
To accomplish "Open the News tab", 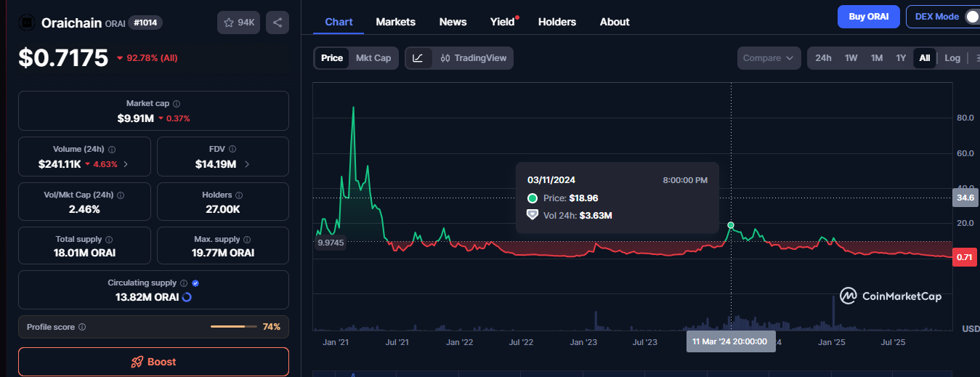I will coord(453,22).
